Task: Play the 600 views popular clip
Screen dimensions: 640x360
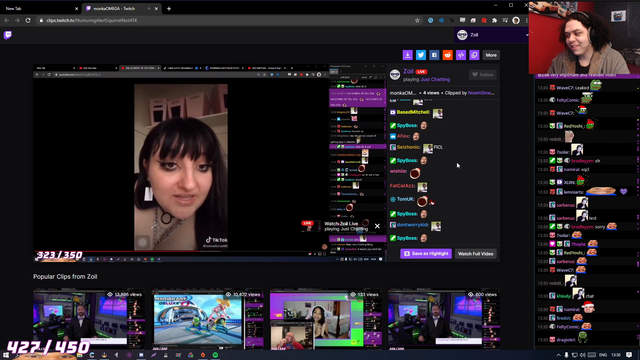Action: [444, 319]
